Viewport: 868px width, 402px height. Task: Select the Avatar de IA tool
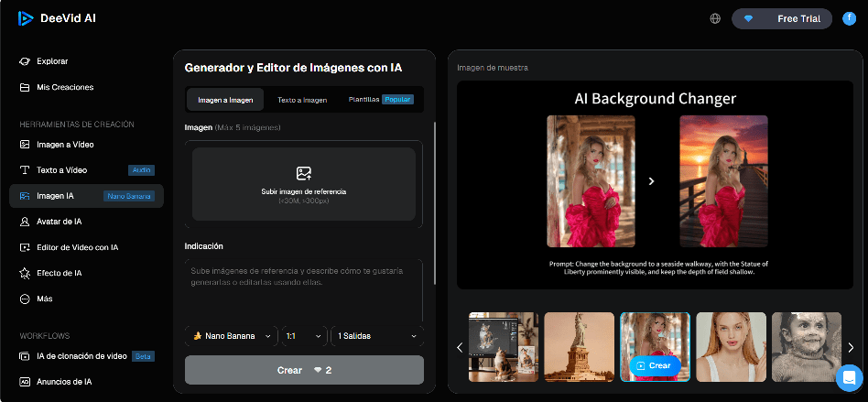coord(59,222)
